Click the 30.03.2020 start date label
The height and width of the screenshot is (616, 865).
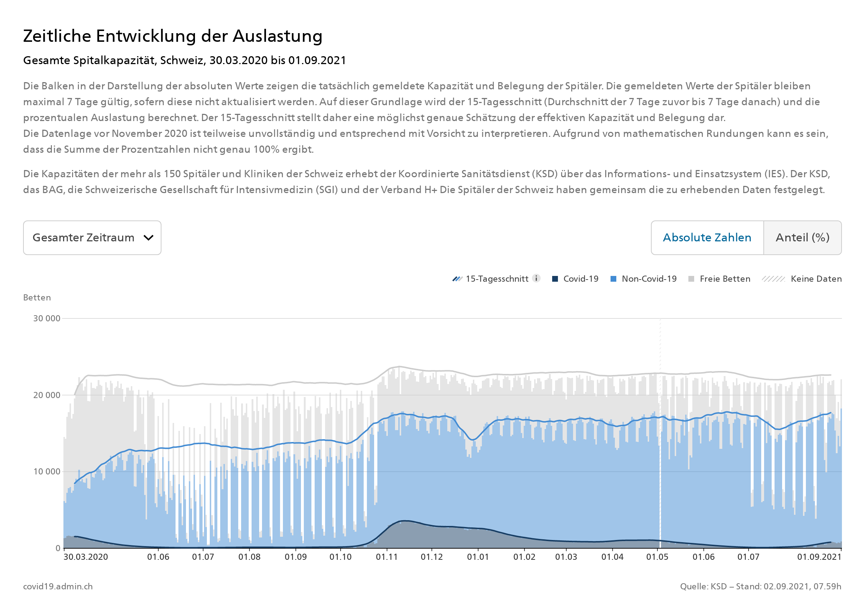click(86, 557)
